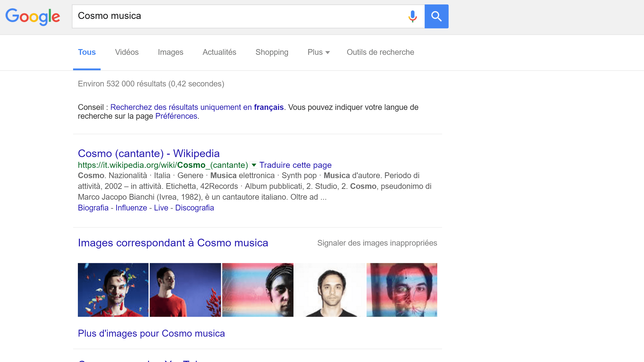
Task: Click 'Plus d'images pour Cosmo musica'
Action: pyautogui.click(x=151, y=333)
